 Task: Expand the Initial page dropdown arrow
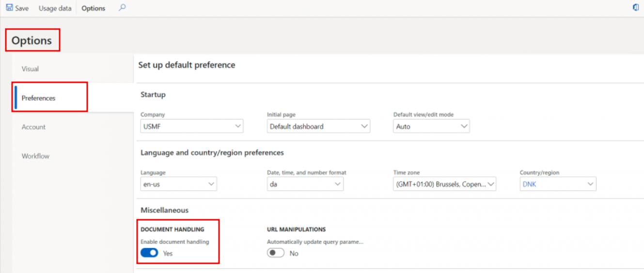coord(364,126)
